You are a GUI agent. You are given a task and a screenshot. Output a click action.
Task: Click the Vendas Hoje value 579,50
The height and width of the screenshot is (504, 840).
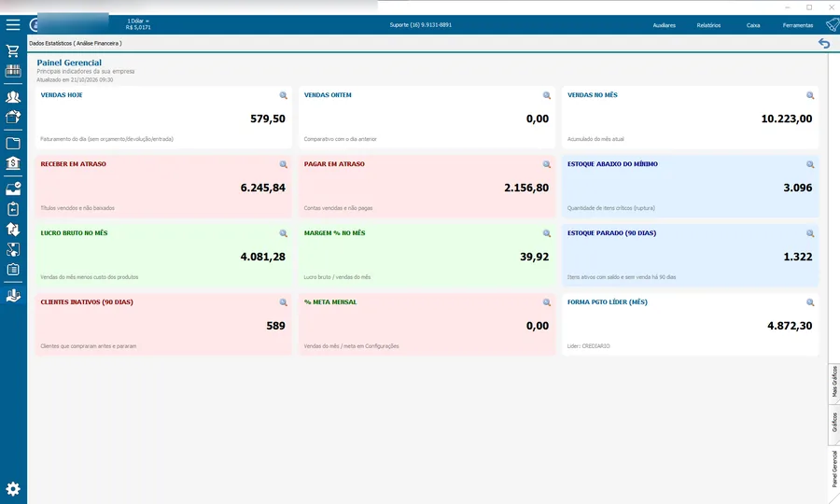pos(268,119)
